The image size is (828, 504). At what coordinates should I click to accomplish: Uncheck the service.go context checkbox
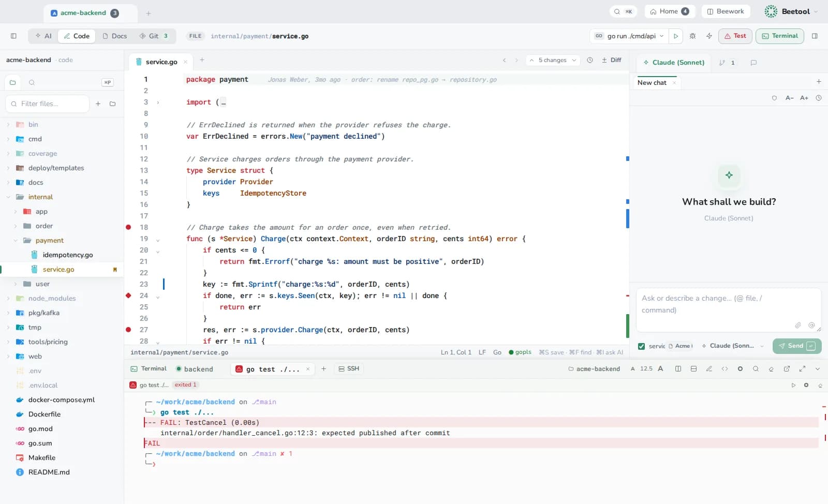(642, 346)
